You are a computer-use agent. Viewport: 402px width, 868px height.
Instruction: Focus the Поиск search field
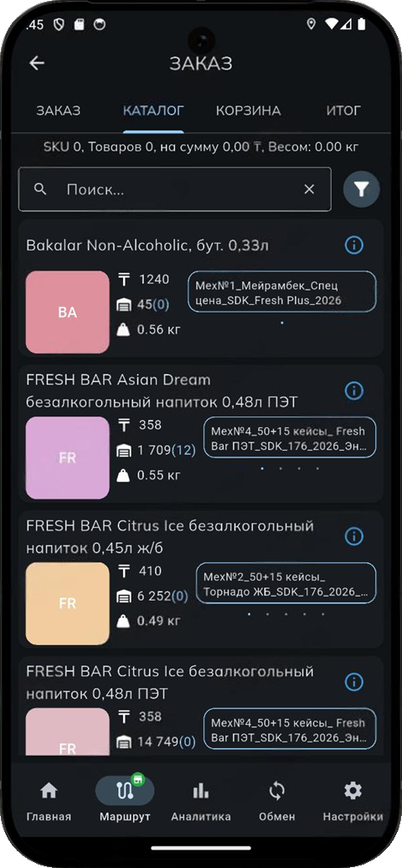[175, 189]
